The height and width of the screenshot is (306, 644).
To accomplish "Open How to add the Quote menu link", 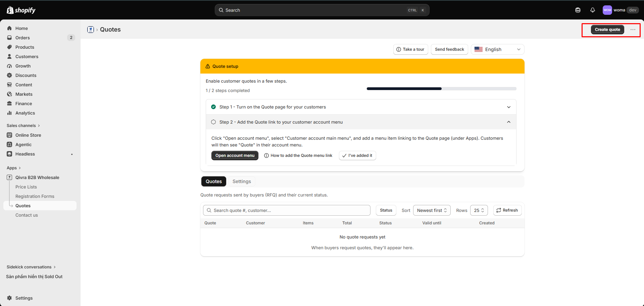I will click(x=298, y=156).
